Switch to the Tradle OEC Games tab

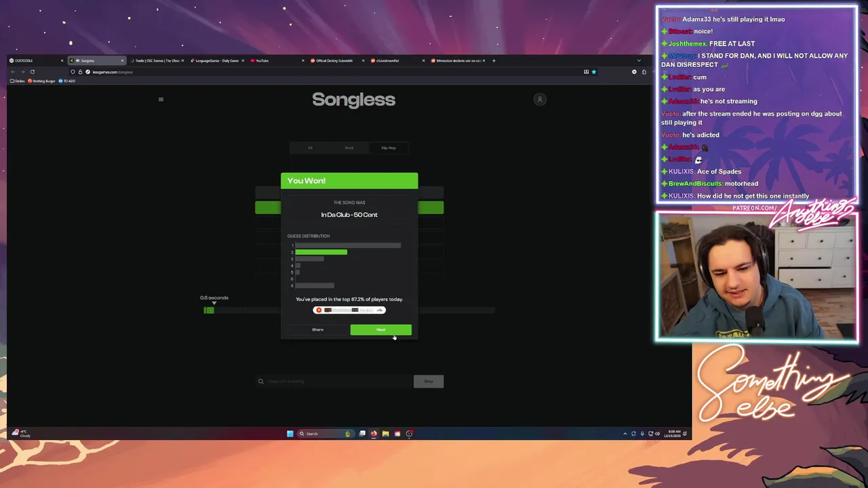coord(157,60)
